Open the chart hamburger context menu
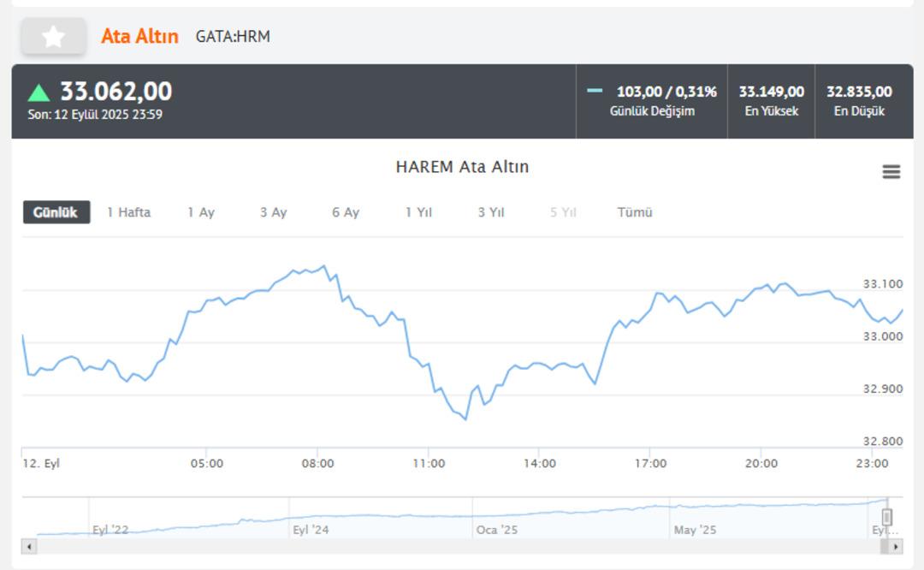This screenshot has height=570, width=924. [x=891, y=171]
